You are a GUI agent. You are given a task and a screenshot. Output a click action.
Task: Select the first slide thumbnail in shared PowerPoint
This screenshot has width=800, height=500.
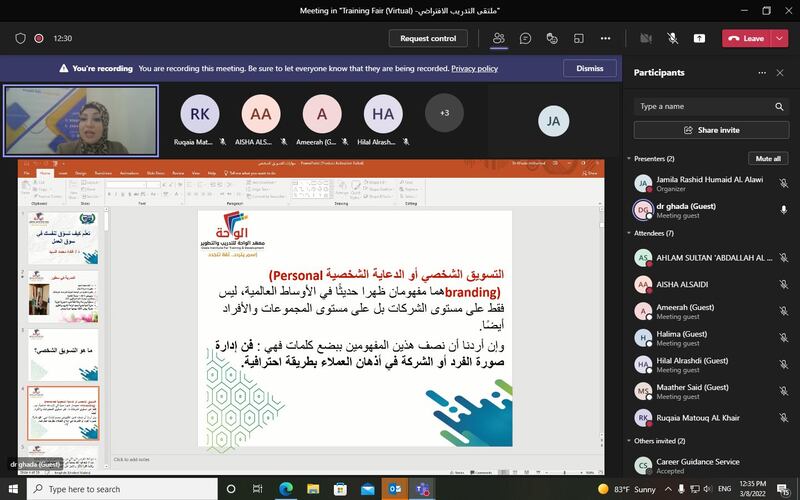point(63,239)
